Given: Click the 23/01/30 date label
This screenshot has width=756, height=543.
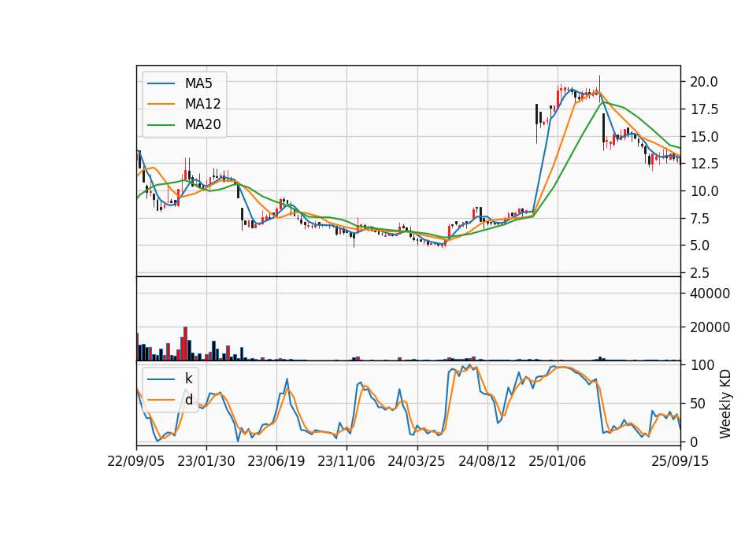Looking at the screenshot, I should click(206, 461).
